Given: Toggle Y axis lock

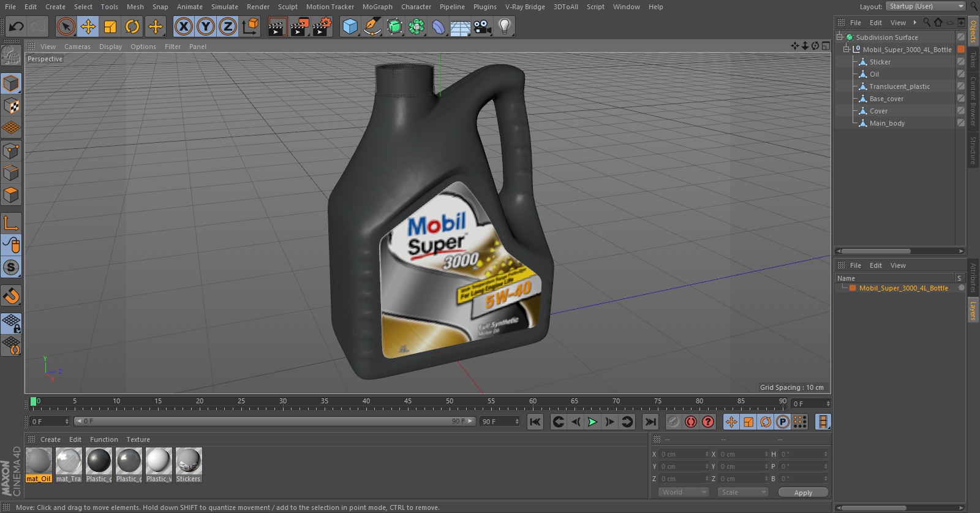Looking at the screenshot, I should [x=206, y=26].
